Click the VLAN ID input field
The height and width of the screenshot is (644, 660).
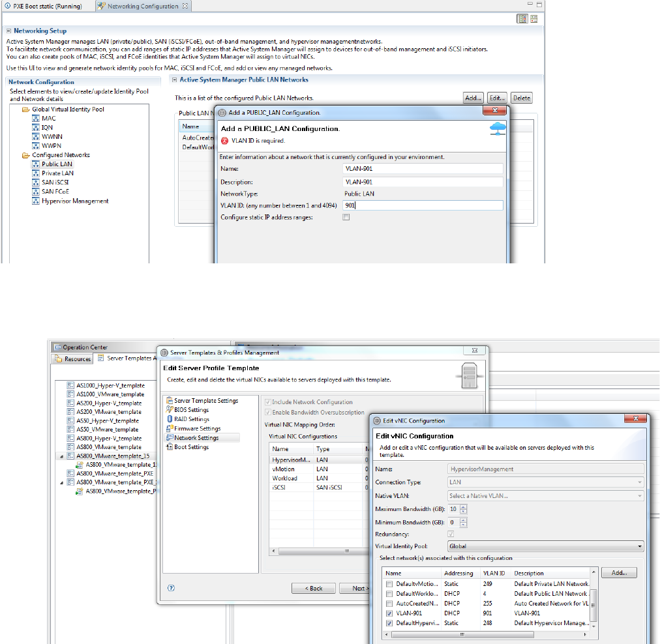click(423, 205)
